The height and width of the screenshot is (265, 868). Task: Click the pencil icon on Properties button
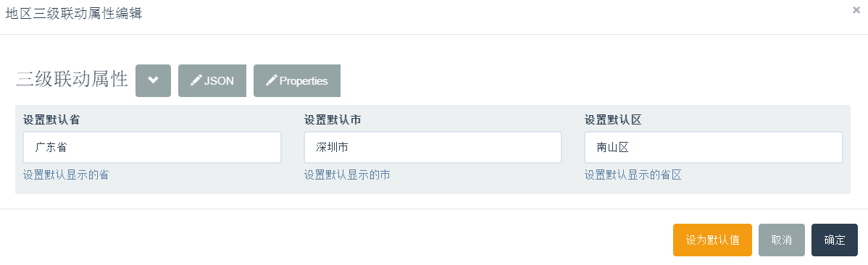(x=271, y=81)
